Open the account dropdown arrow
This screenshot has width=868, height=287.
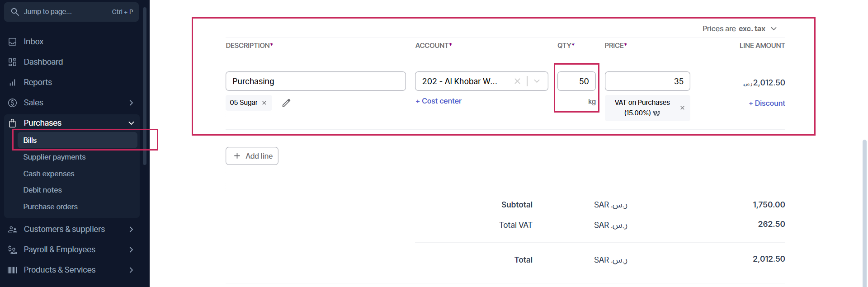tap(537, 81)
